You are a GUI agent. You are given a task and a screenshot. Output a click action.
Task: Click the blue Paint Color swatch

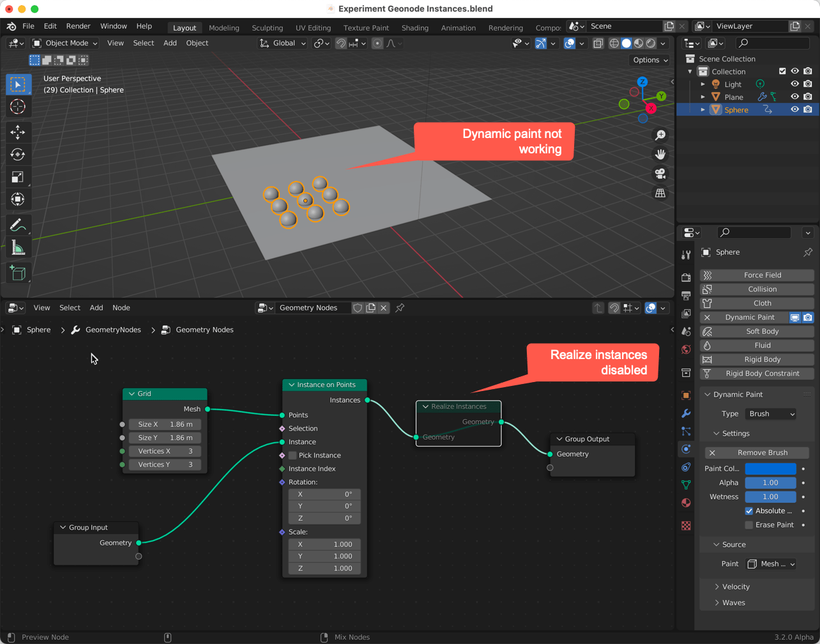point(771,468)
